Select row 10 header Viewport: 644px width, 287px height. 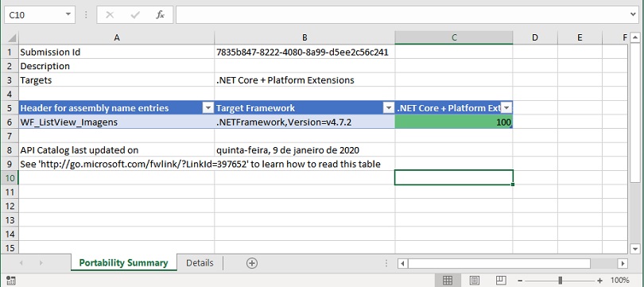[x=10, y=178]
